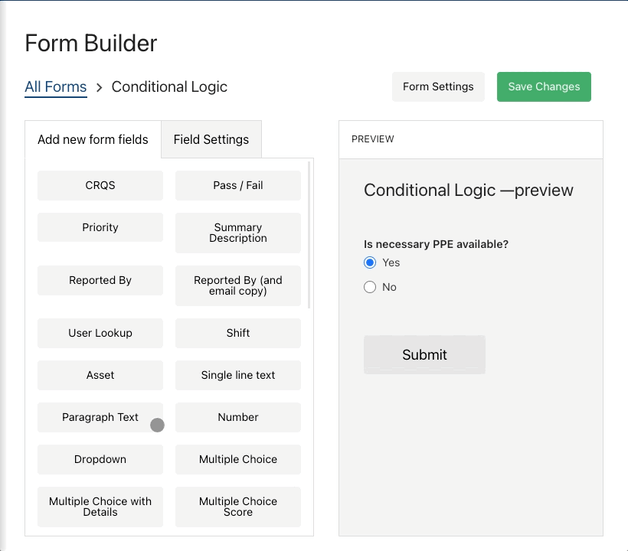Add Multiple Choice with Details field

[x=100, y=507]
